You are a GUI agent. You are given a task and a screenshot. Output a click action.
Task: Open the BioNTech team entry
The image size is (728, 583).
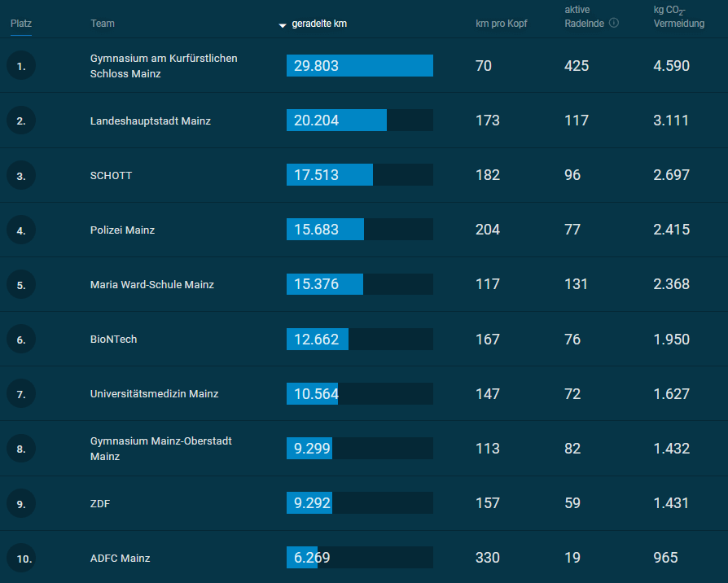coord(114,340)
